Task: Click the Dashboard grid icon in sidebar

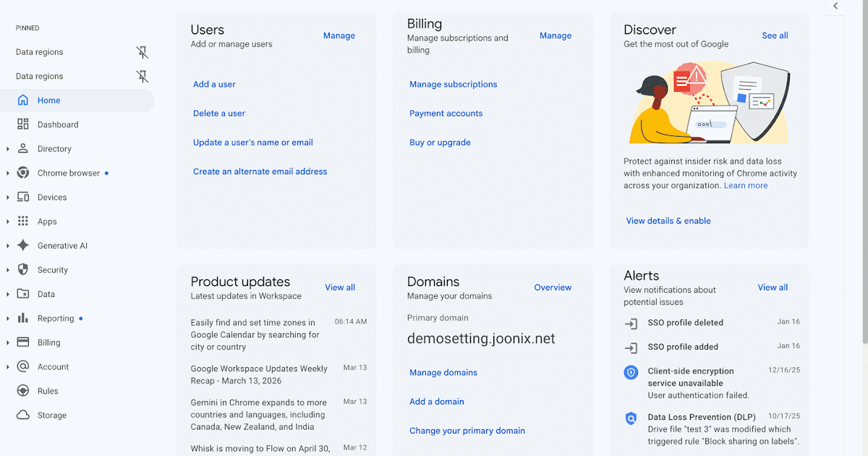Action: 23,124
